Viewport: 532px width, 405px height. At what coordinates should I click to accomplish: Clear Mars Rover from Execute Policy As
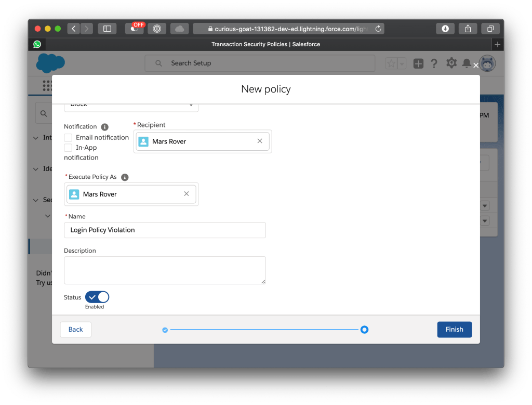click(x=187, y=194)
